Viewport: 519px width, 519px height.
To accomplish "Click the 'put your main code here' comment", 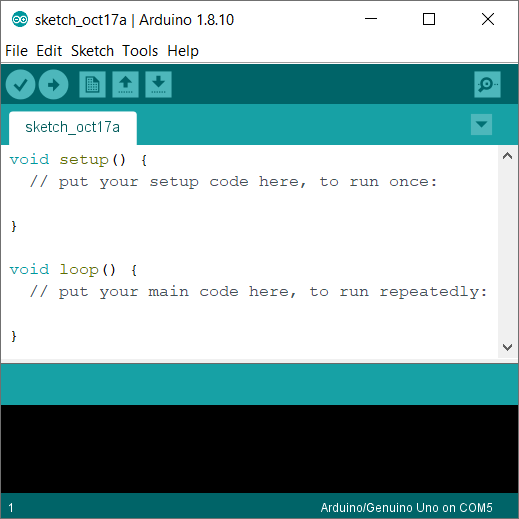I will point(258,292).
